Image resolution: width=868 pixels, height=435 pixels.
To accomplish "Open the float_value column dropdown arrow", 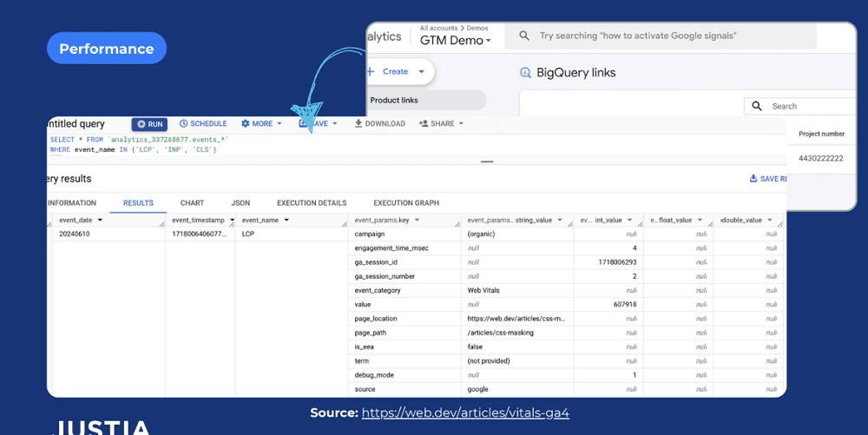I will pos(700,221).
